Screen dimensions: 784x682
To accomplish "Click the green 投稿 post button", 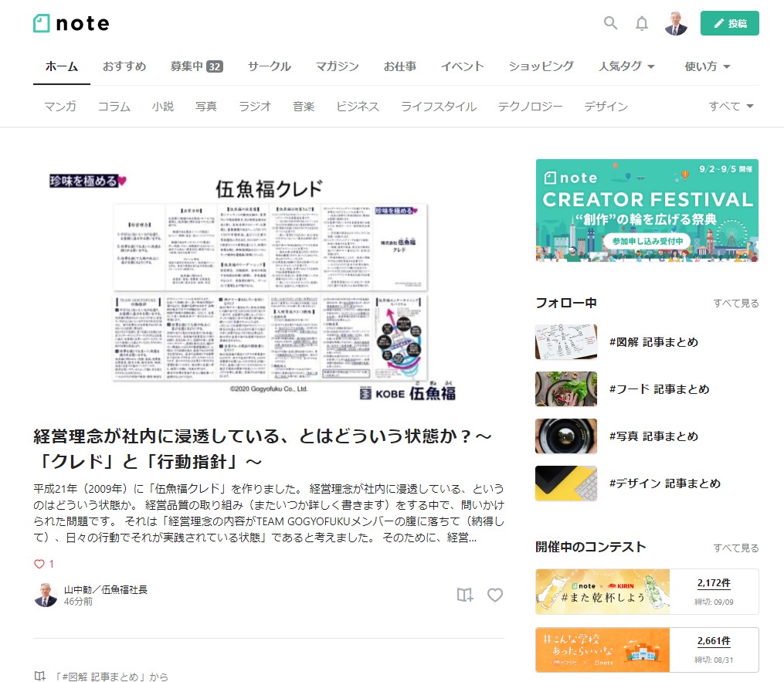I will [729, 23].
